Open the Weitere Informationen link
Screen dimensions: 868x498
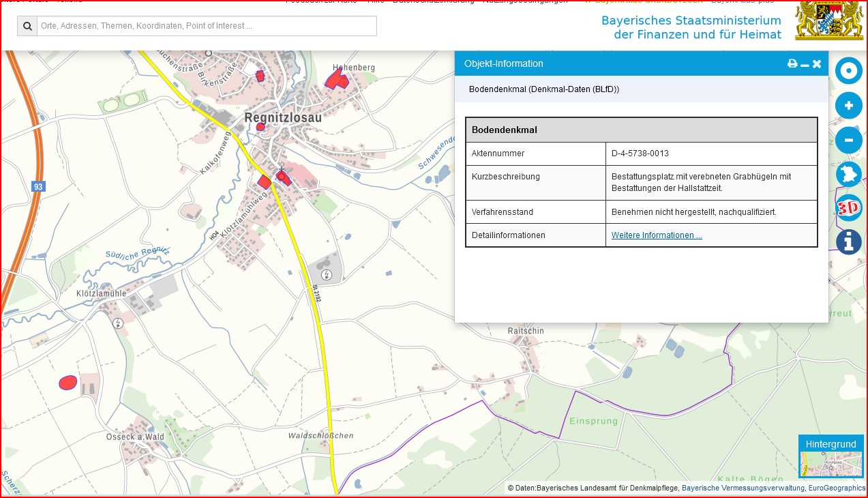pyautogui.click(x=657, y=235)
